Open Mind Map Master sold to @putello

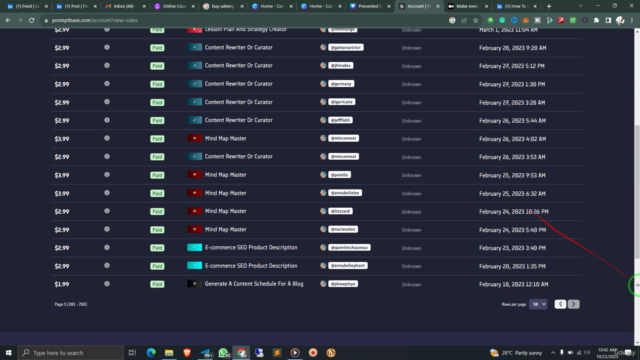point(226,175)
